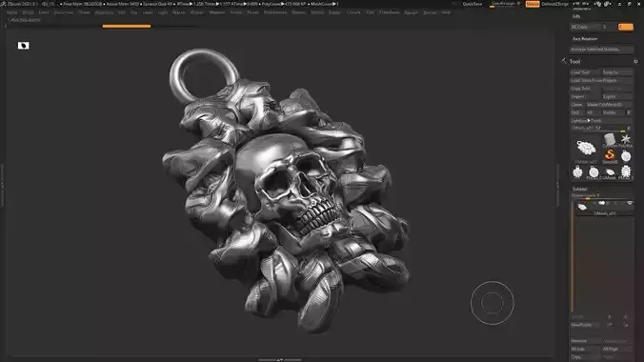The width and height of the screenshot is (644, 362).
Task: Select the subtool row name label
Action: (x=605, y=213)
